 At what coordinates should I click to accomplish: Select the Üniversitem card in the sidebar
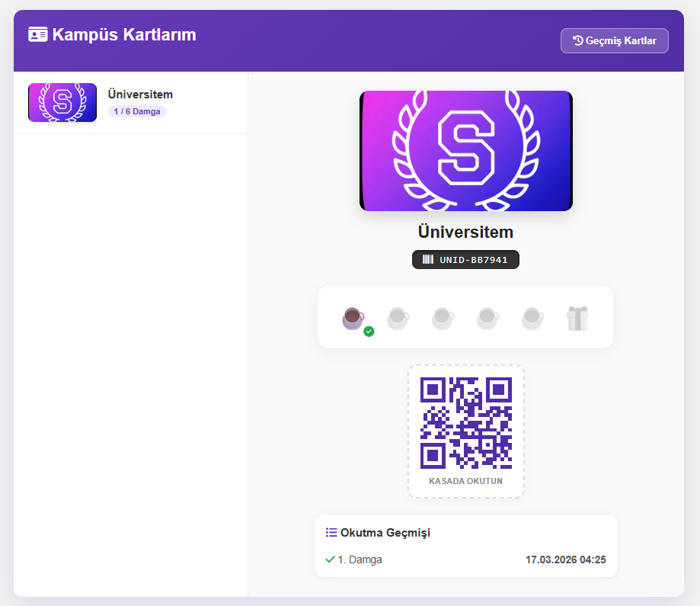[x=130, y=101]
